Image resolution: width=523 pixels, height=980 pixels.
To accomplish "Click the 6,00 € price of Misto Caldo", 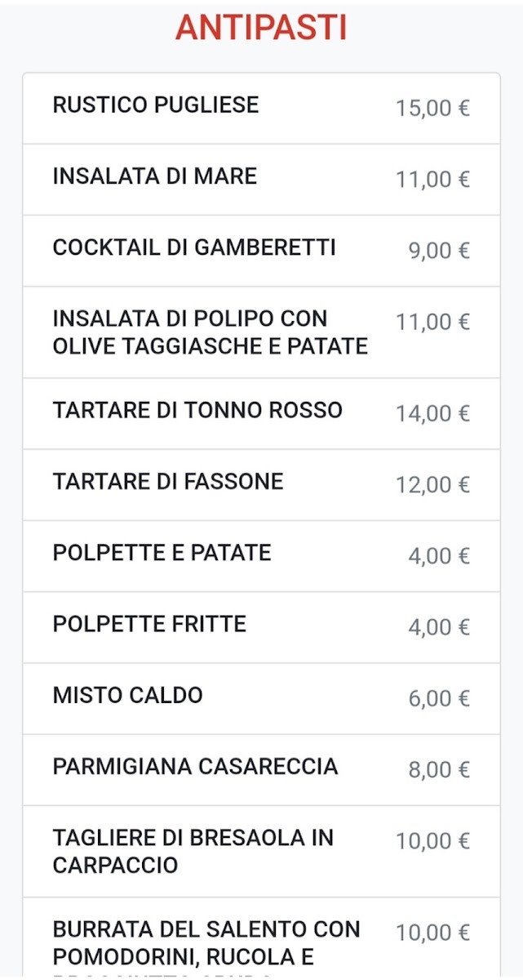I will tap(439, 699).
